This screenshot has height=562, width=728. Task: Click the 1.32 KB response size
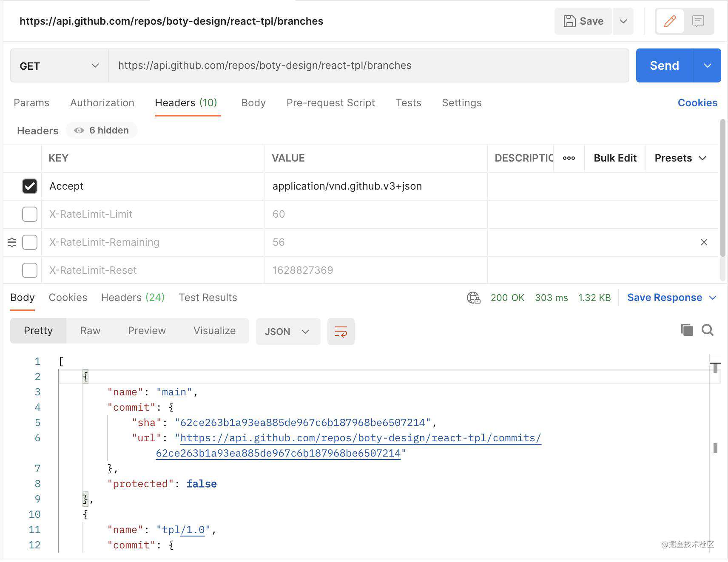594,298
